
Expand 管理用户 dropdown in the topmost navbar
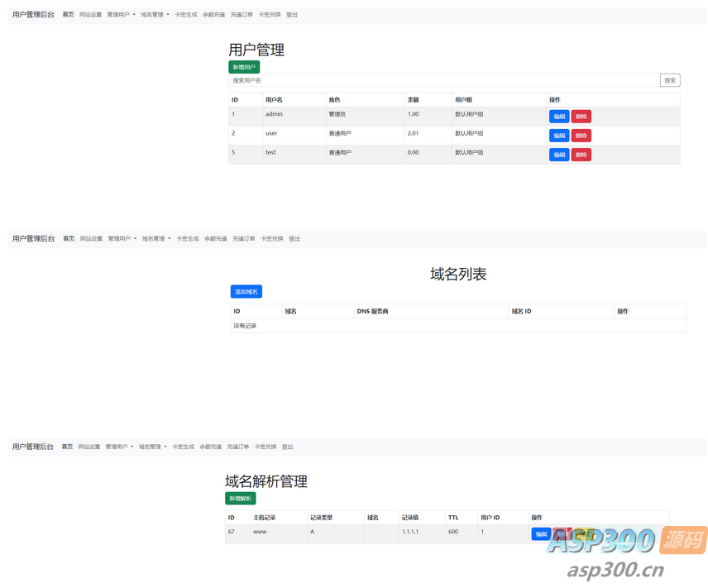click(121, 15)
